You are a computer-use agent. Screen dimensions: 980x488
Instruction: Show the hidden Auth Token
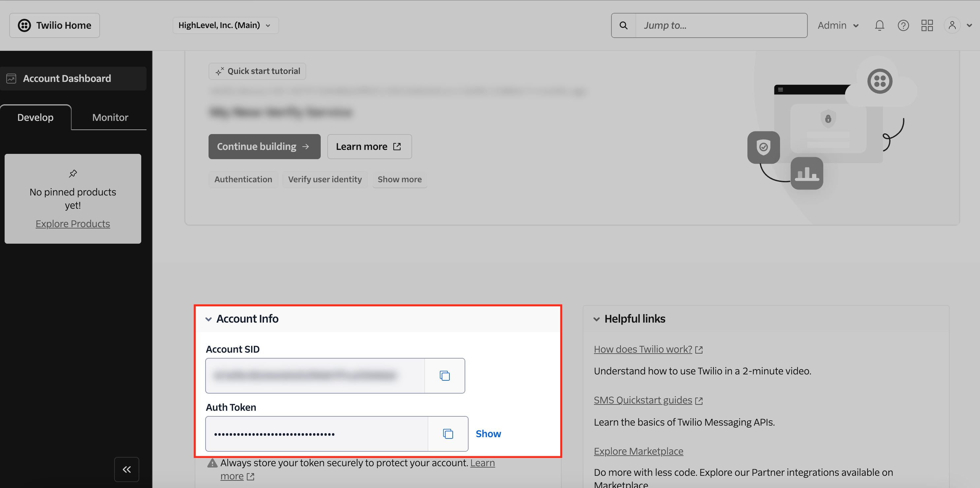pyautogui.click(x=488, y=434)
